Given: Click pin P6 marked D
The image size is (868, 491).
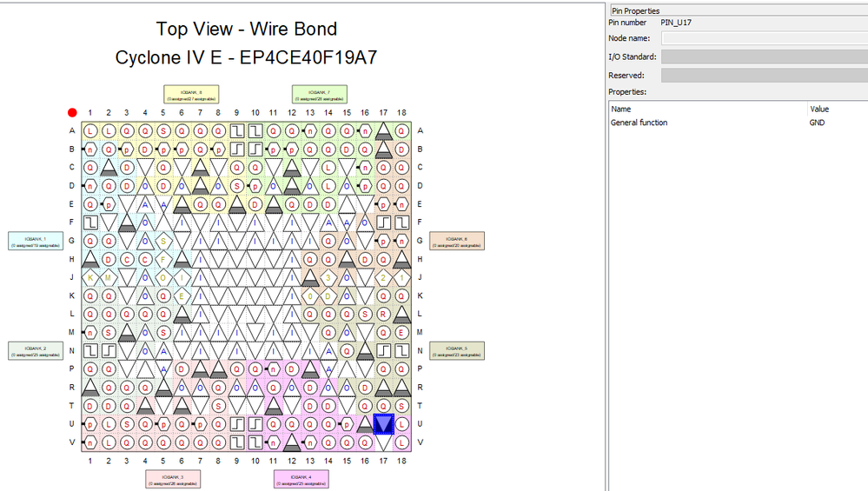Looking at the screenshot, I should (x=182, y=368).
